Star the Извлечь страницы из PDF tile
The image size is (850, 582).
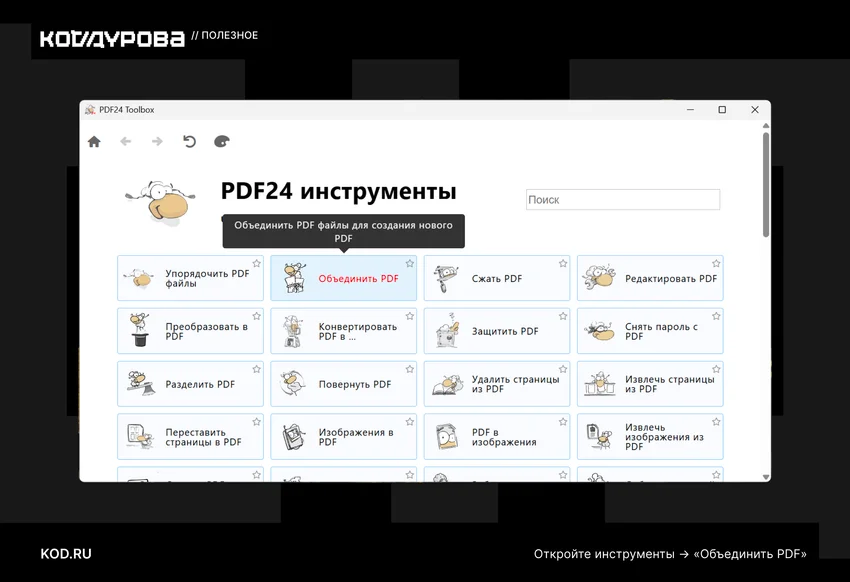pos(716,369)
